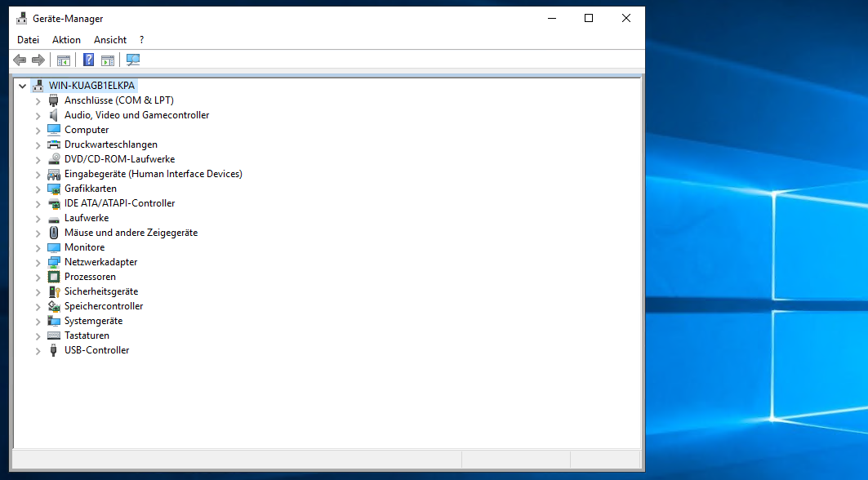Click the Monitore display icon

tap(54, 247)
